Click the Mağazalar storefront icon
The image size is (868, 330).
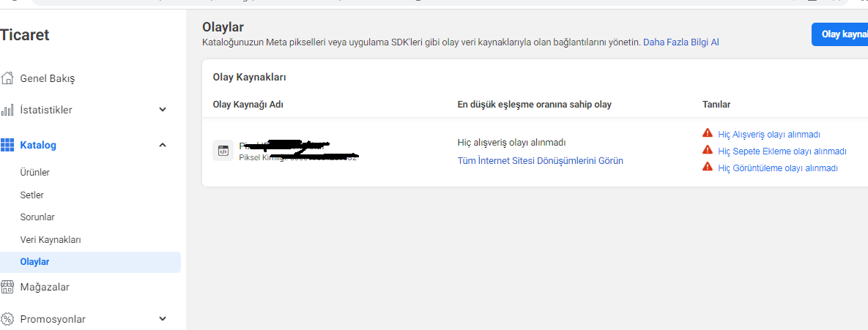click(x=7, y=287)
